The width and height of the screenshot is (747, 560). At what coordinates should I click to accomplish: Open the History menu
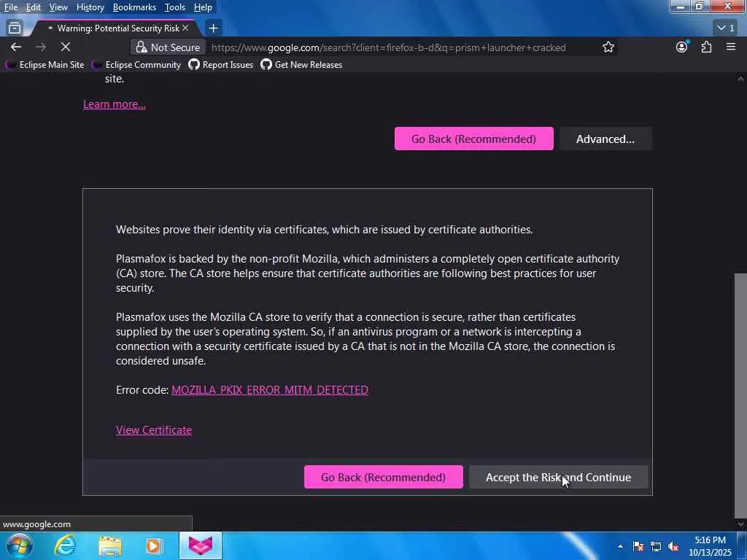90,7
